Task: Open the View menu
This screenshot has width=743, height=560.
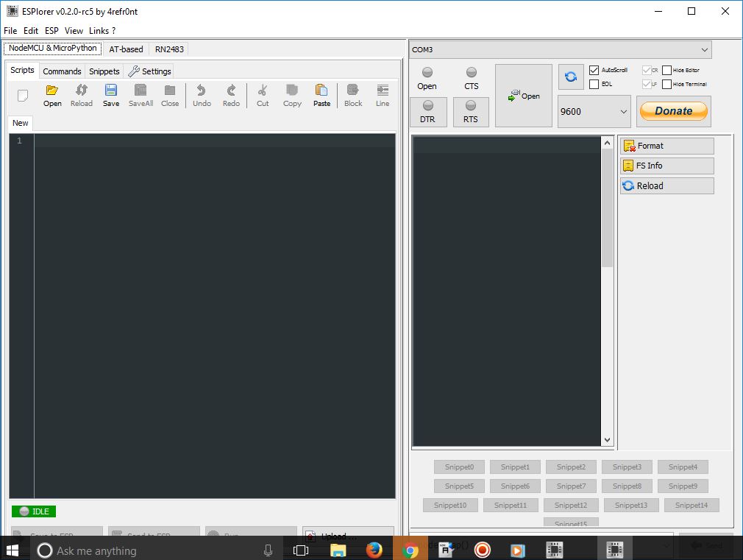Action: pos(74,31)
